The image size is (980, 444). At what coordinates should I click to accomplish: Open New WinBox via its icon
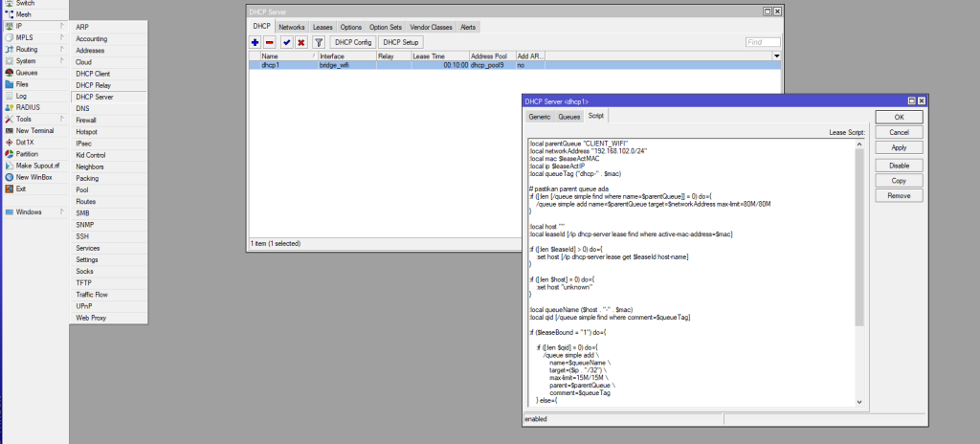tap(10, 177)
